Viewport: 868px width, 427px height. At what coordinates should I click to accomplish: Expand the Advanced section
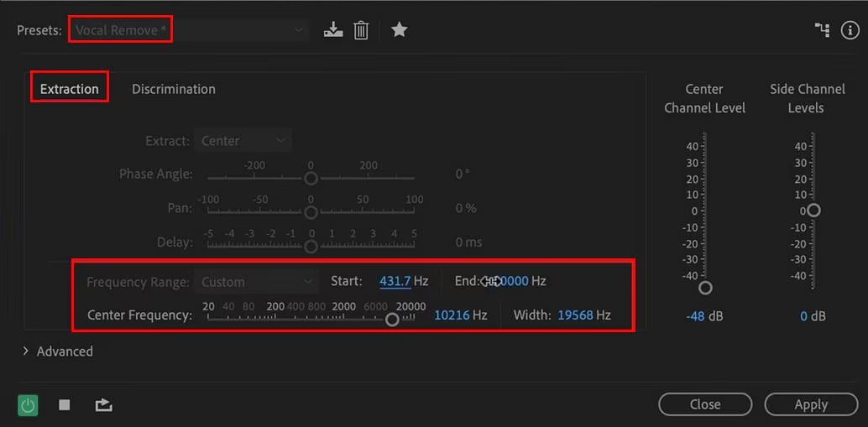tap(58, 351)
